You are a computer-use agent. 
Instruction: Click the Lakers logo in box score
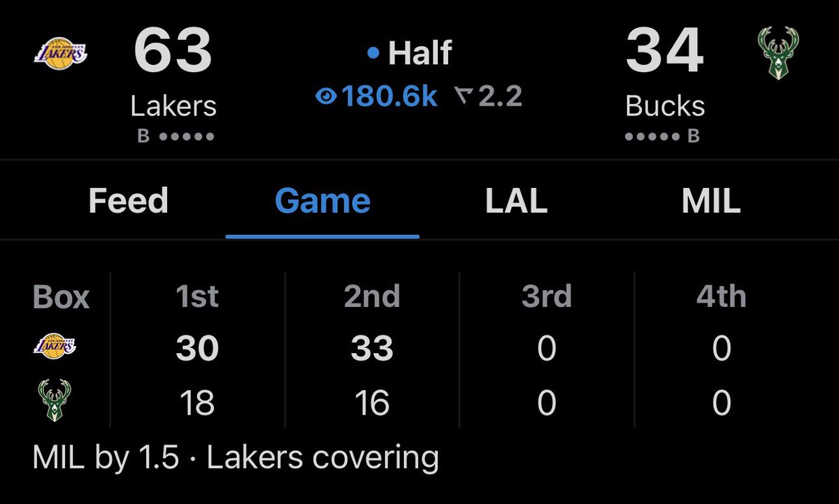click(55, 346)
